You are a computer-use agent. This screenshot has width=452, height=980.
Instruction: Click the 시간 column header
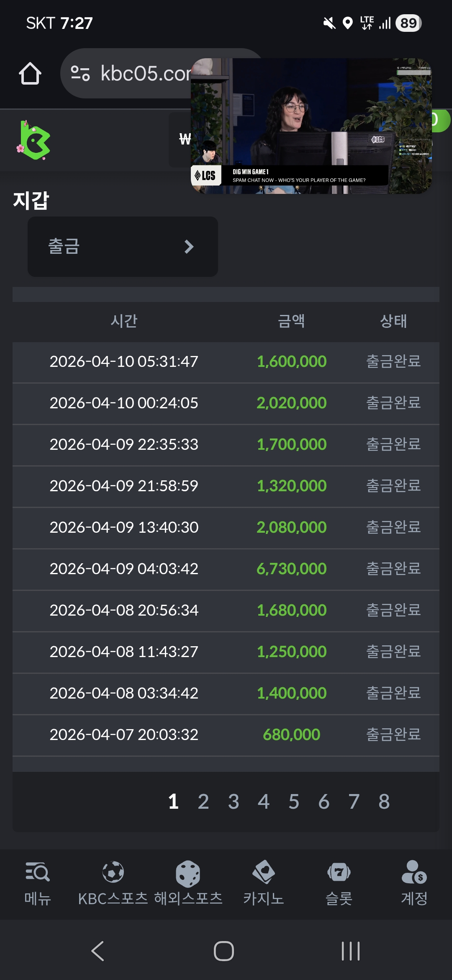[x=124, y=321]
